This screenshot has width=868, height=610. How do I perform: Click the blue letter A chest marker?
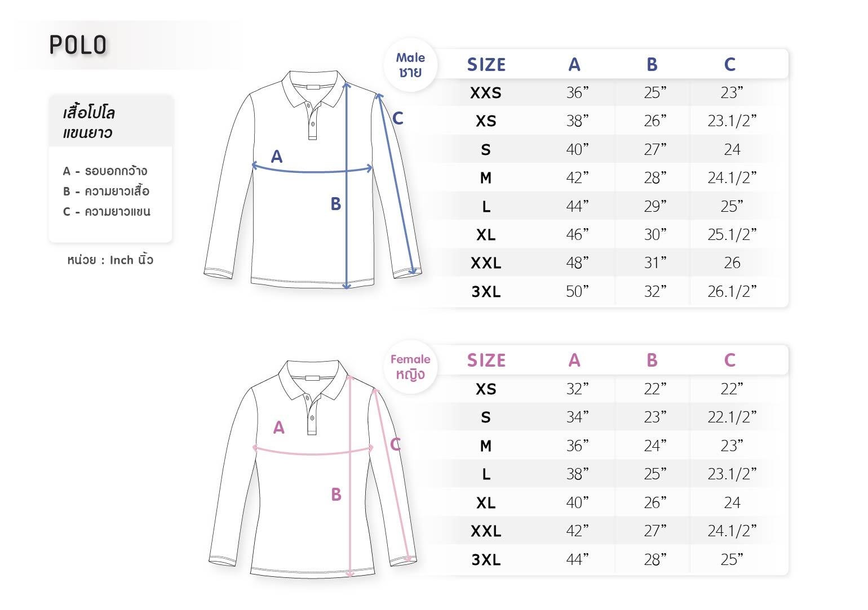point(276,157)
